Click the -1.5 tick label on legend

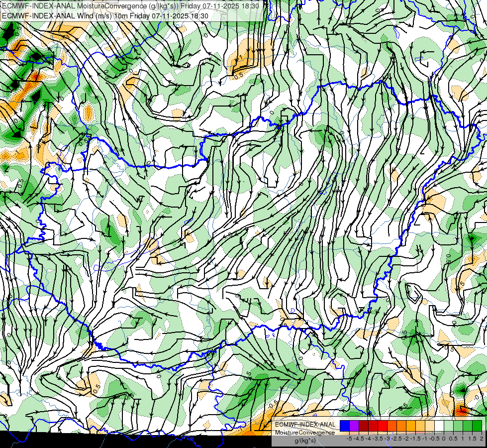[x=416, y=439]
